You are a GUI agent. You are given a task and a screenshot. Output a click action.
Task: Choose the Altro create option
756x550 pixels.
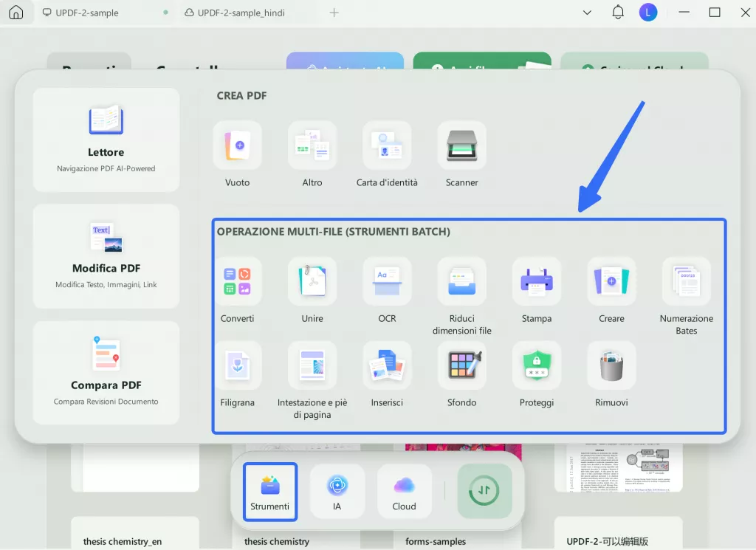312,154
